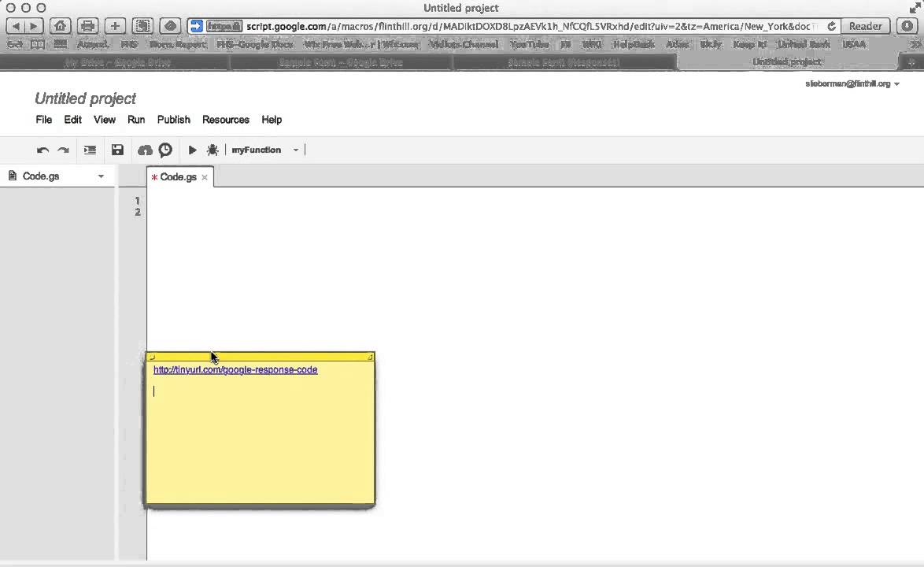924x567 pixels.
Task: Open the USAA bookmark
Action: click(x=854, y=45)
